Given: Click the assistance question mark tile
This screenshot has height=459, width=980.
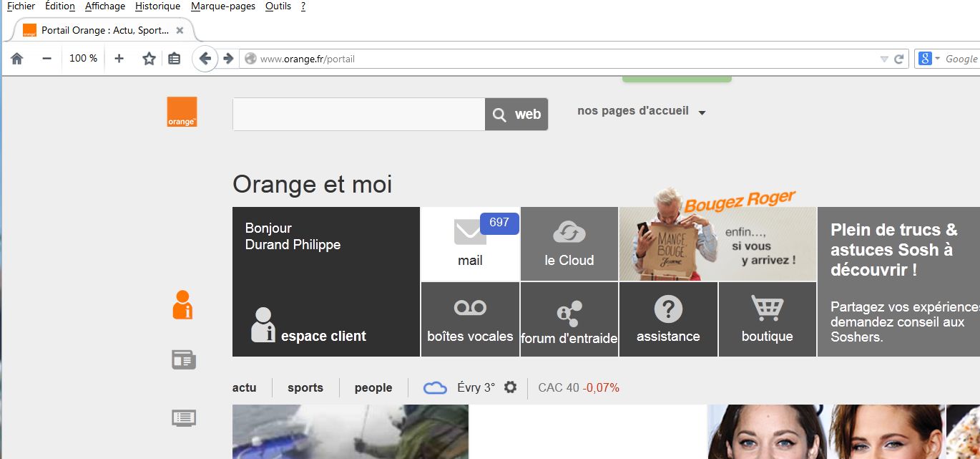Looking at the screenshot, I should click(x=668, y=319).
